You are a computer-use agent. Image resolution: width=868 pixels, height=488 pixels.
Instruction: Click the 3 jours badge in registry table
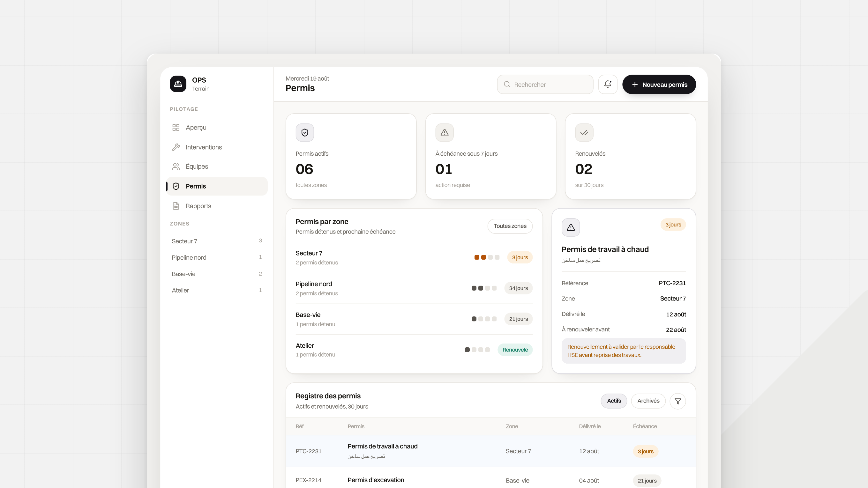coord(645,452)
